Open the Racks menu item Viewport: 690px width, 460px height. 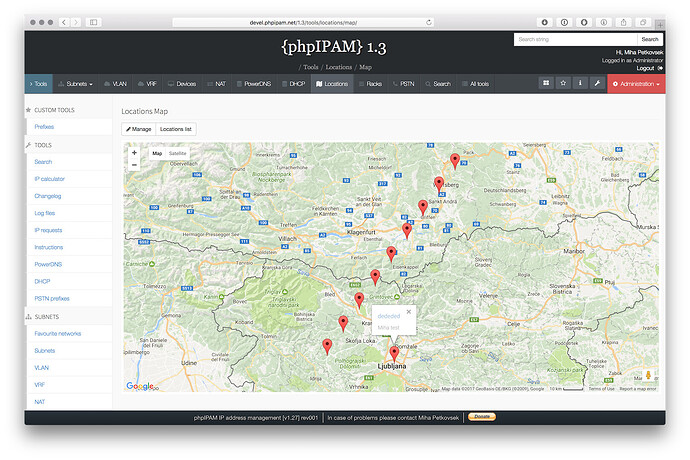click(x=371, y=84)
